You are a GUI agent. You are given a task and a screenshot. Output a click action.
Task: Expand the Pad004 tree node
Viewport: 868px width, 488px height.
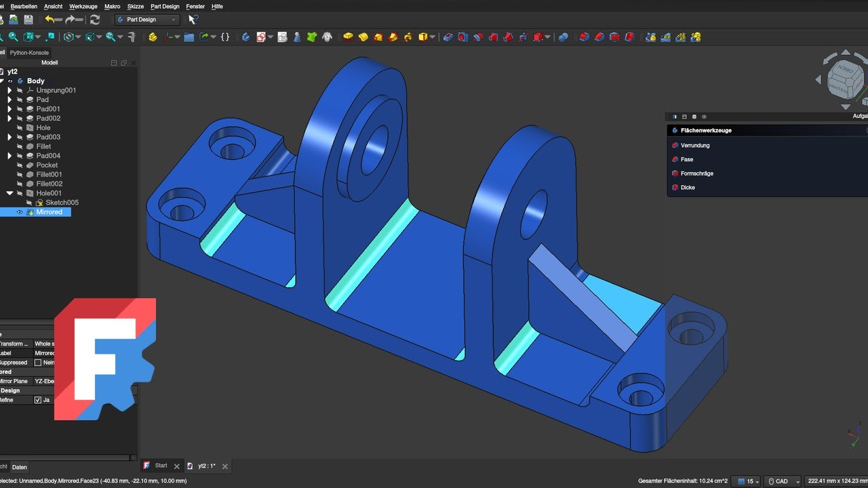pyautogui.click(x=9, y=156)
